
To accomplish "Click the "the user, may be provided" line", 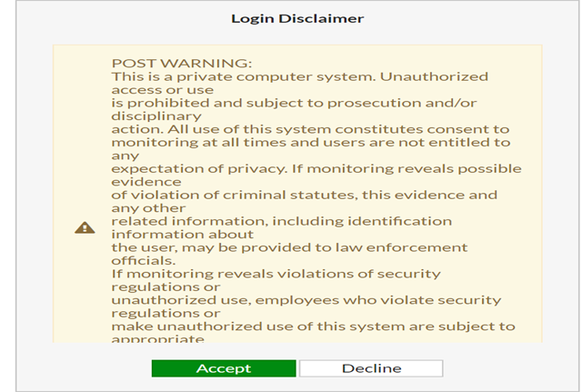I will pyautogui.click(x=289, y=247).
